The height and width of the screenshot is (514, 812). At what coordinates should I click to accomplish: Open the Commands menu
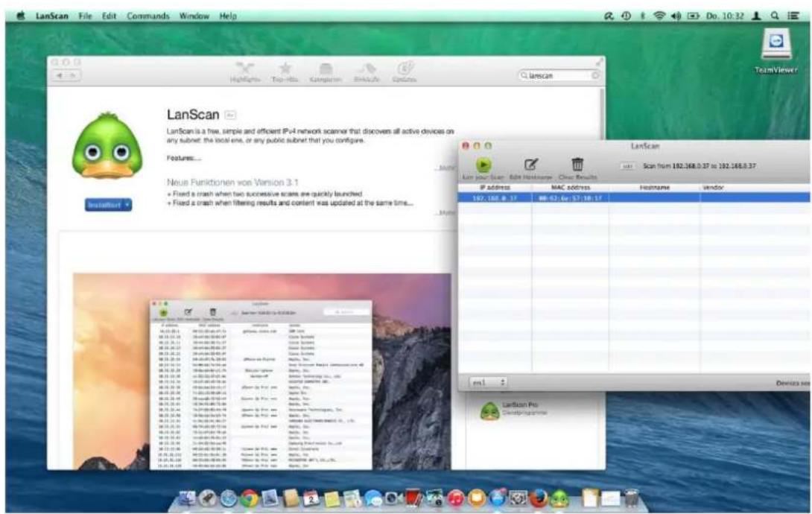(148, 16)
